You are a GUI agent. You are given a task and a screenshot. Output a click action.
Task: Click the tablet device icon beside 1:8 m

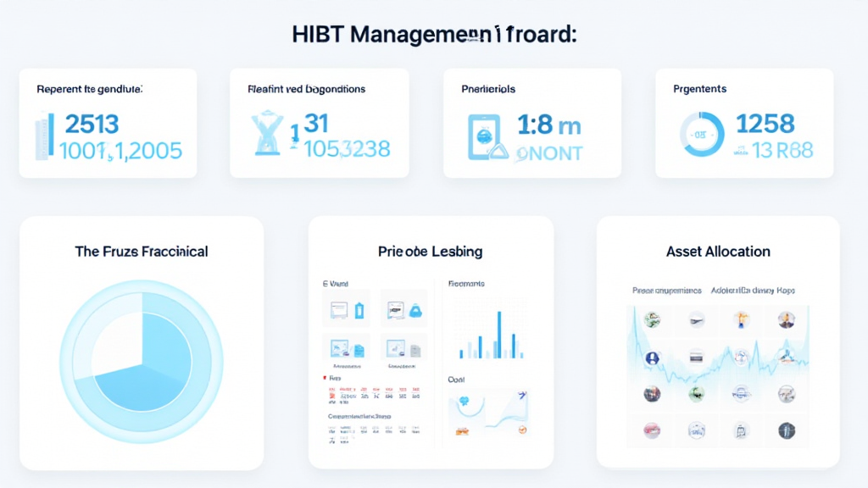(481, 136)
